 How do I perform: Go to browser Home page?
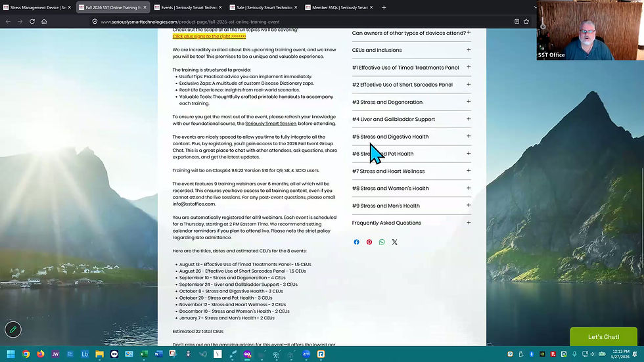pos(44,21)
